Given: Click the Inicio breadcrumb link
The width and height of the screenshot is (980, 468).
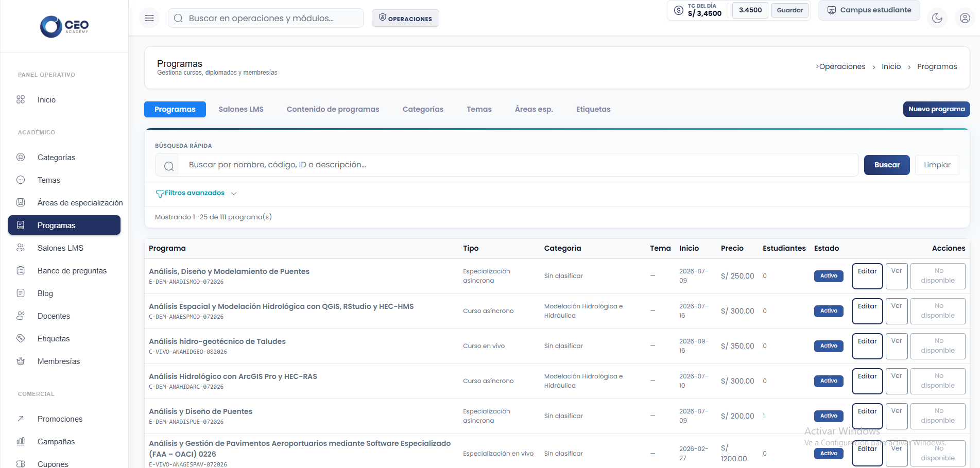Looking at the screenshot, I should coord(891,66).
